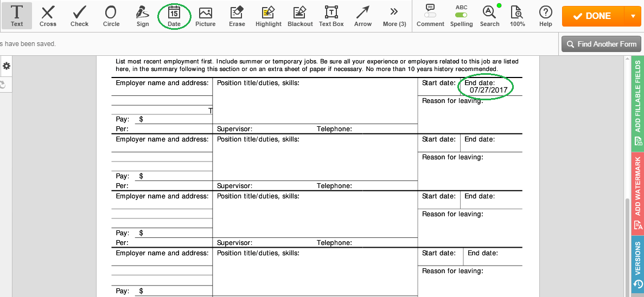
Task: Select the Picture tool
Action: [x=206, y=16]
